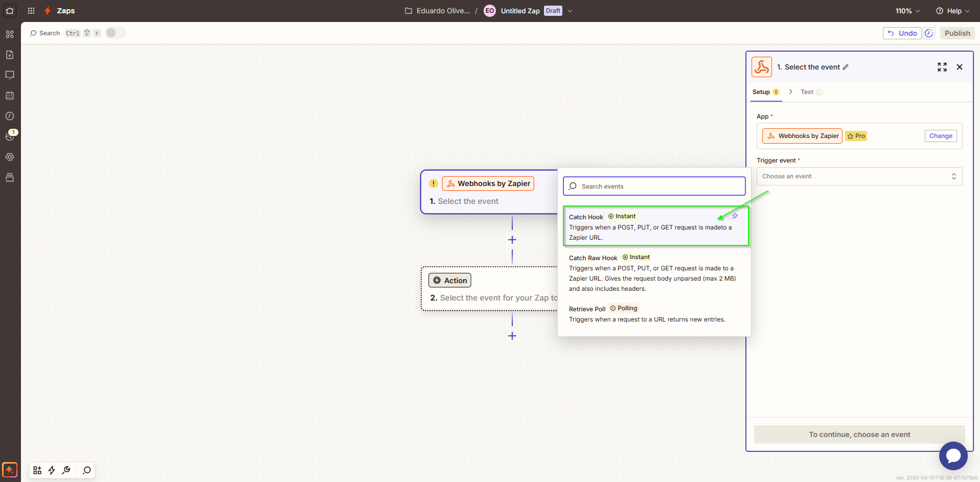980x482 pixels.
Task: Open the Help dropdown menu
Action: 953,11
